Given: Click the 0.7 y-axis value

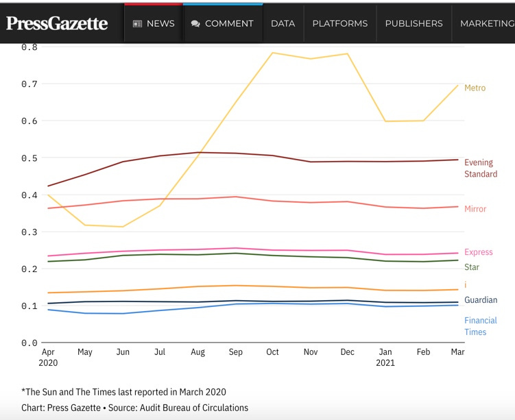Looking at the screenshot, I should (x=29, y=84).
